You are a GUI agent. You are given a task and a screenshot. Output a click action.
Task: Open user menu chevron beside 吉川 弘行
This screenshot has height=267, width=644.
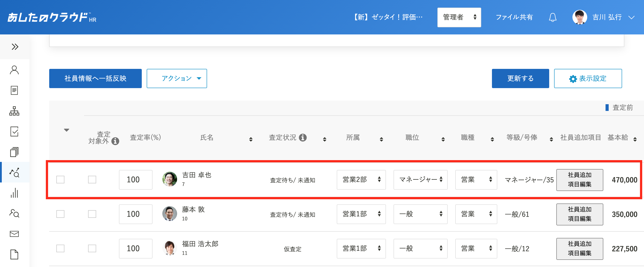pyautogui.click(x=631, y=17)
